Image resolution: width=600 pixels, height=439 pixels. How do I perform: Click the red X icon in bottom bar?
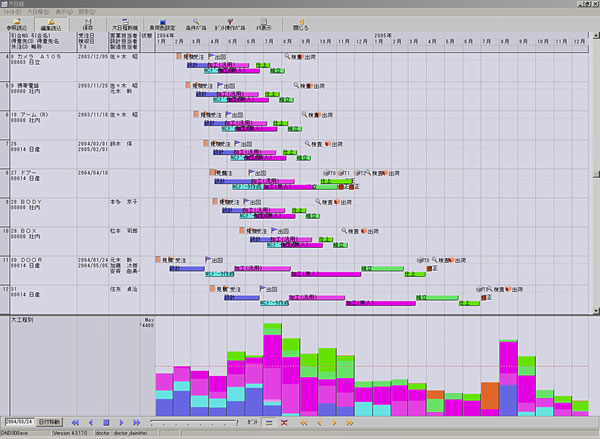[x=284, y=422]
